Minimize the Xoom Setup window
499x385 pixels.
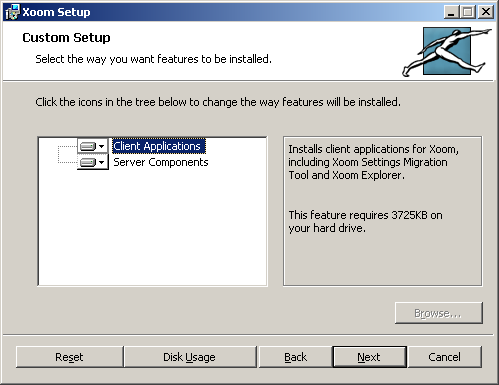click(x=451, y=12)
